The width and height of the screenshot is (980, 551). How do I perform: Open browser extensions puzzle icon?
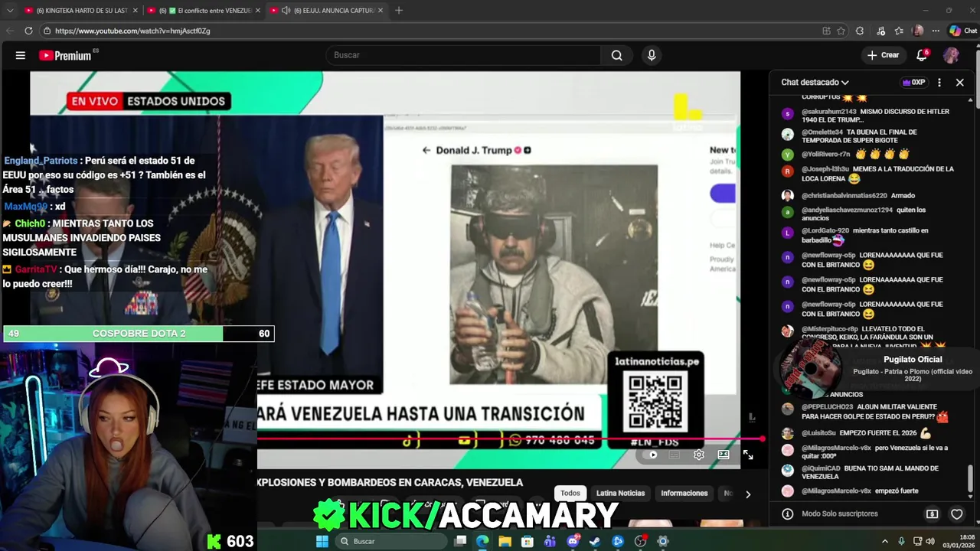(x=860, y=31)
